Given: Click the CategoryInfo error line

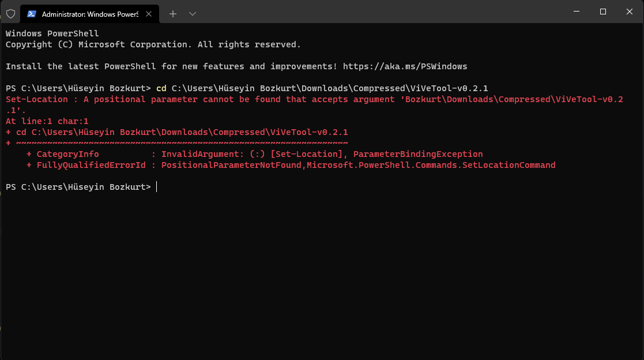Looking at the screenshot, I should (255, 154).
